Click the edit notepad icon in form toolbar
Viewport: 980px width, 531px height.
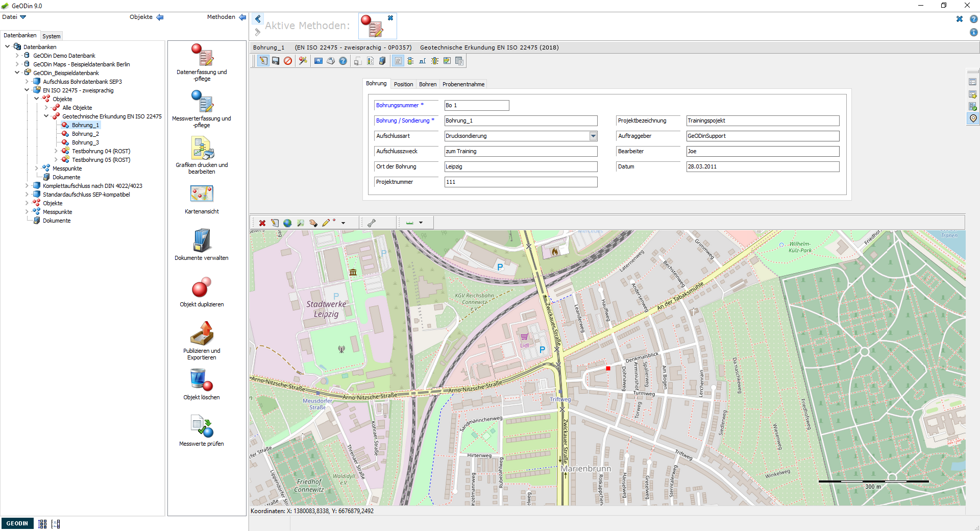(263, 61)
